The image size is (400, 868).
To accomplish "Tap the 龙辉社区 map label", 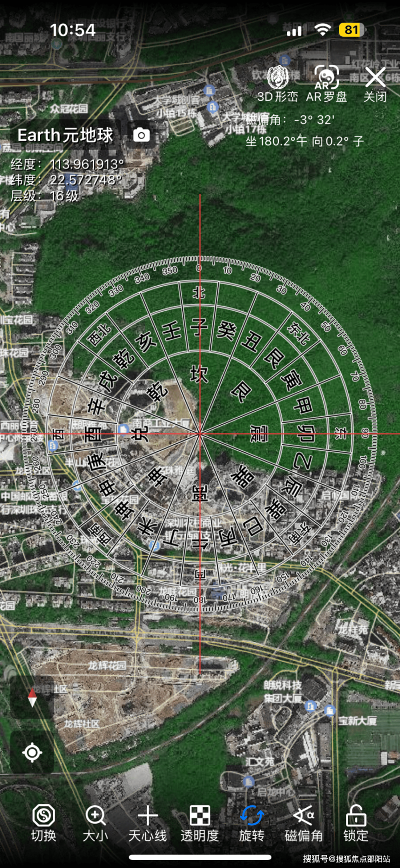I will pos(82,724).
